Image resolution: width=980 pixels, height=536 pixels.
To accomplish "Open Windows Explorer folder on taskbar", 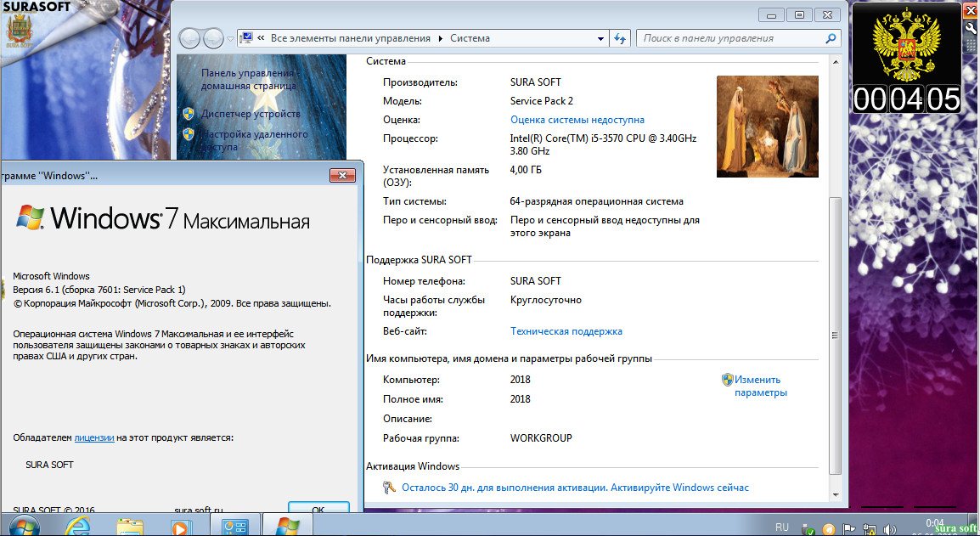I will point(130,528).
